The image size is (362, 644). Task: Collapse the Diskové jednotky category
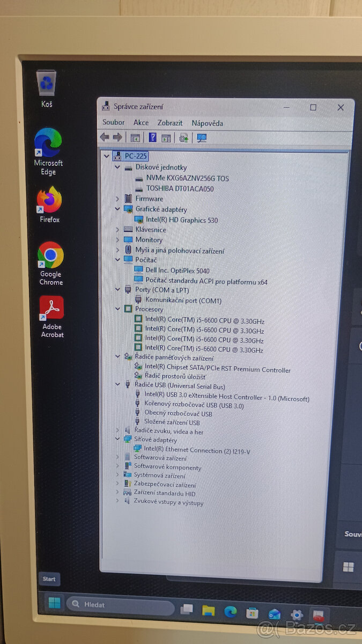(x=118, y=167)
